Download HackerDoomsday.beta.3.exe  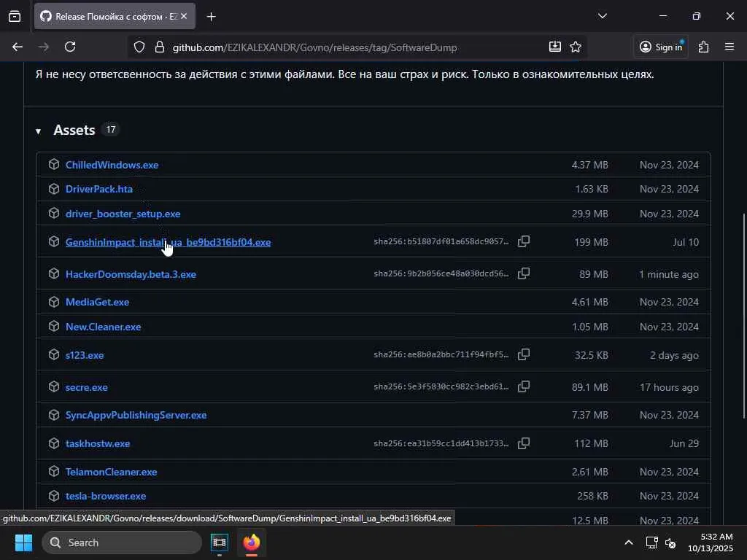coord(131,274)
